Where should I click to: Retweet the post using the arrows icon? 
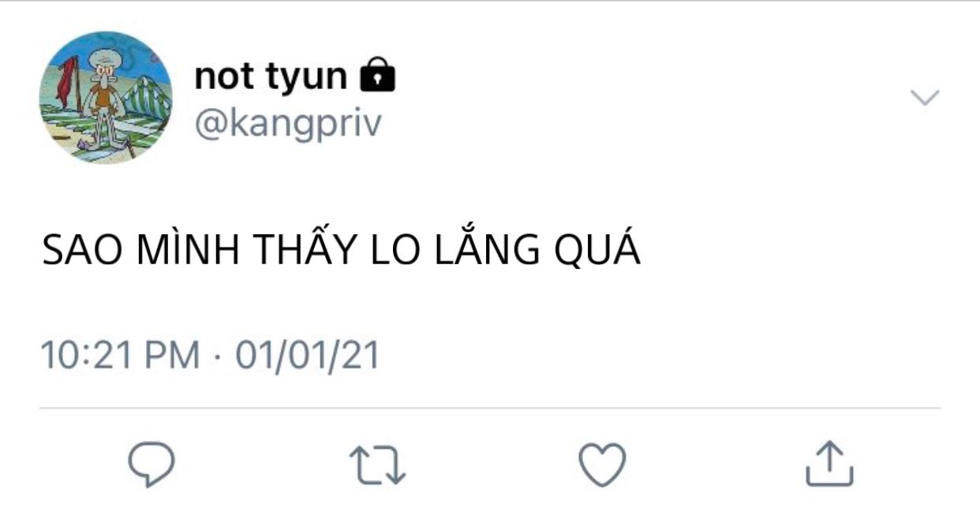[x=376, y=464]
